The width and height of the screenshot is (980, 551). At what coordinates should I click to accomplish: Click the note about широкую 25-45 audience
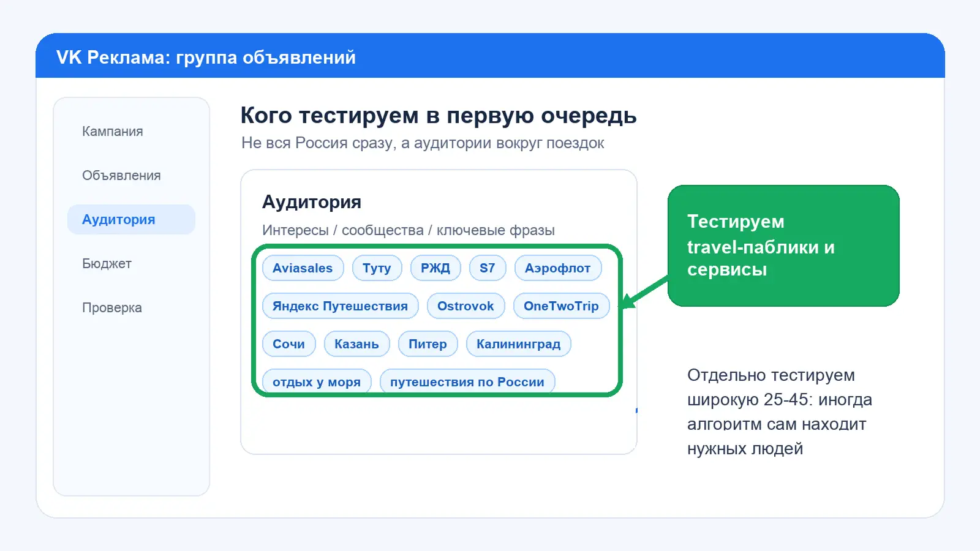pos(779,412)
